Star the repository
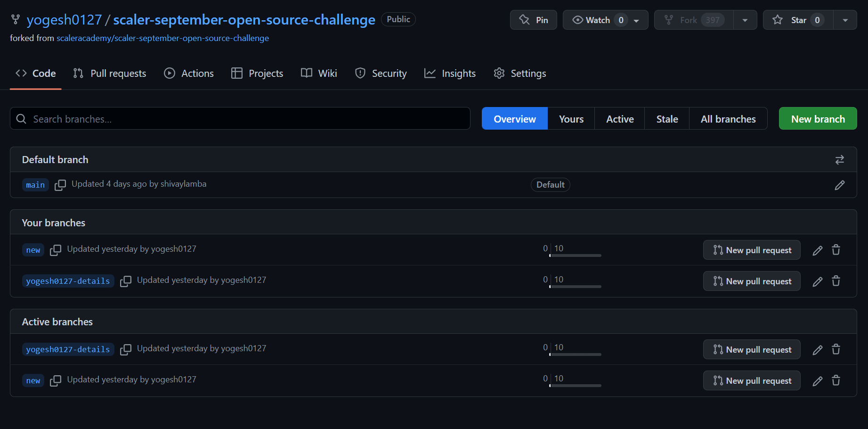The height and width of the screenshot is (429, 868). click(x=797, y=20)
